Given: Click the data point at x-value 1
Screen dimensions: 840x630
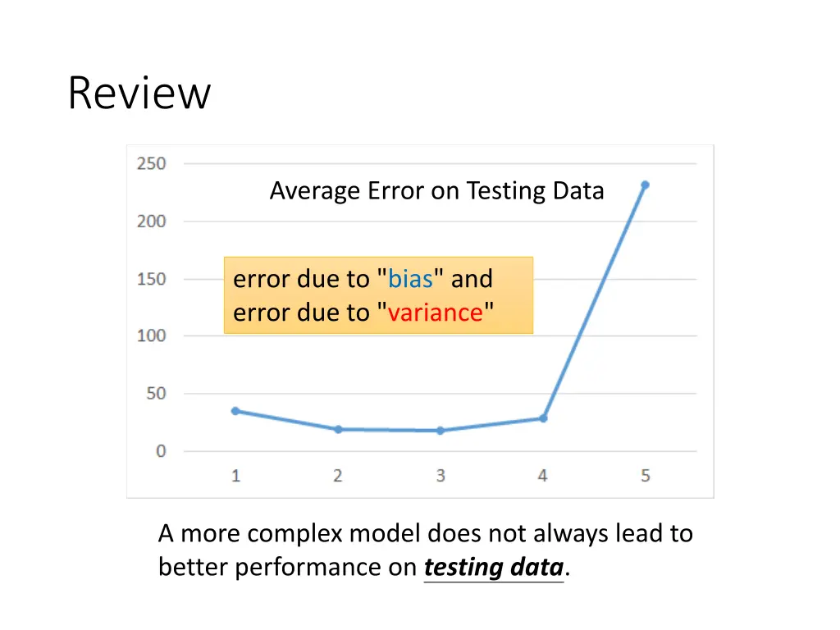Looking at the screenshot, I should pos(235,411).
